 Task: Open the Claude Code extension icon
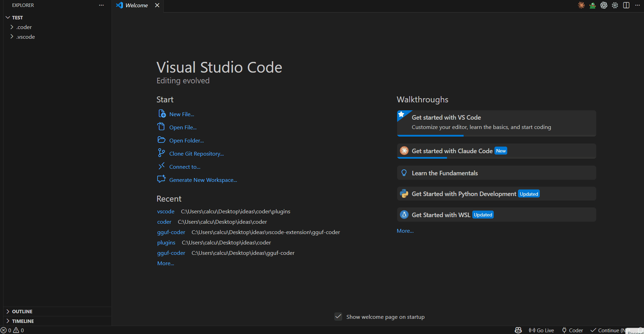coord(581,5)
